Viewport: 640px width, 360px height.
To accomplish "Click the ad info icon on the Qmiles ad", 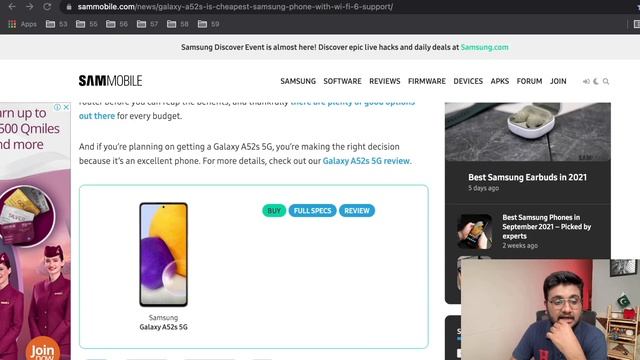I will [57, 107].
